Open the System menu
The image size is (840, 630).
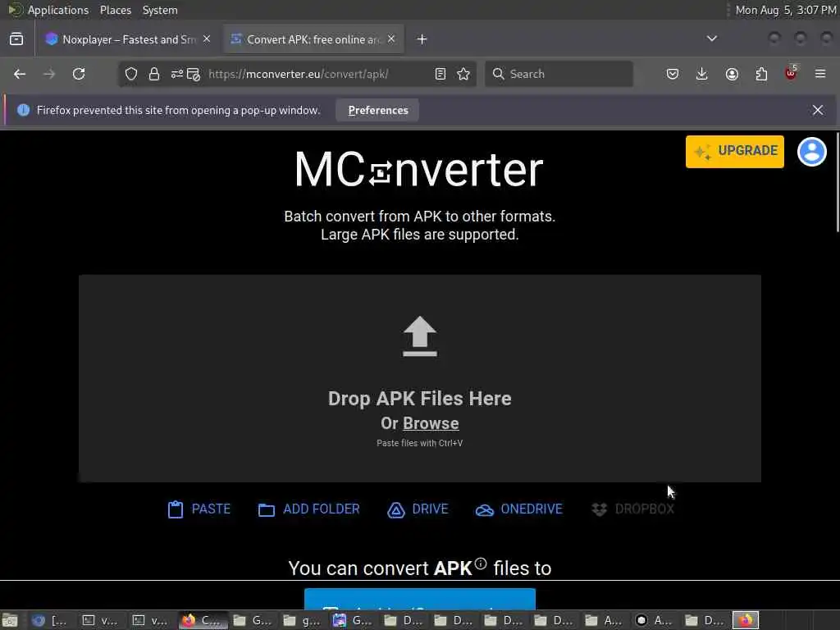160,10
